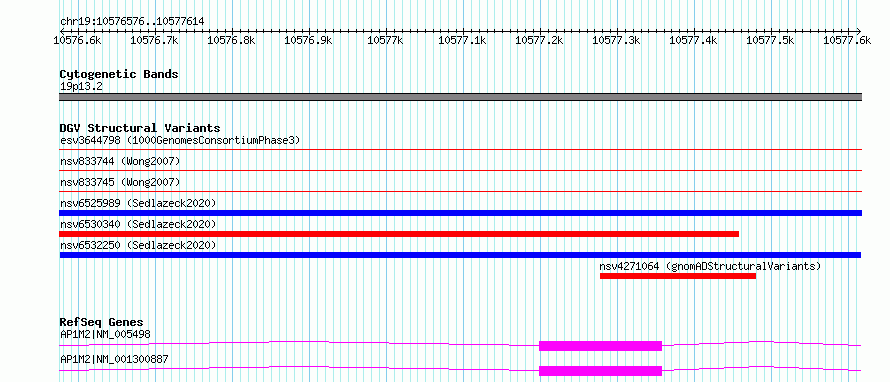
Task: Select the magenta exon block of AP1M2|NM_001300887
Action: pyautogui.click(x=601, y=371)
